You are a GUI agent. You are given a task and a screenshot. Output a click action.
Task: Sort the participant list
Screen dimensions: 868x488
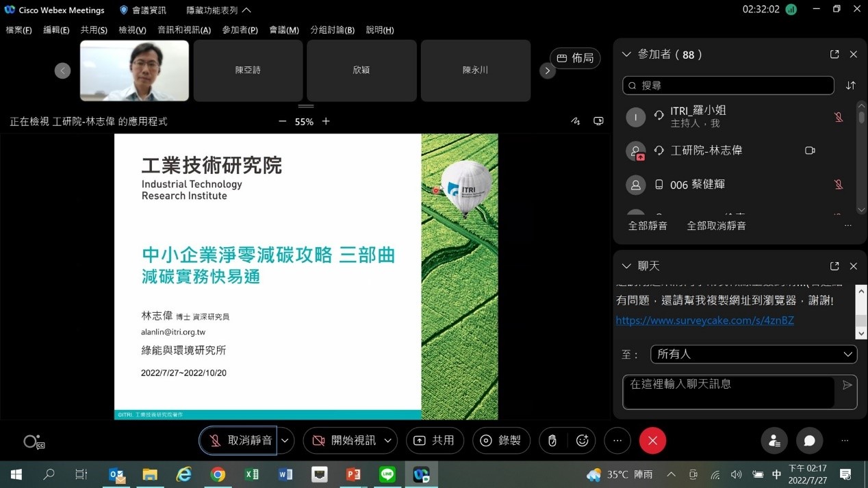[x=851, y=86]
